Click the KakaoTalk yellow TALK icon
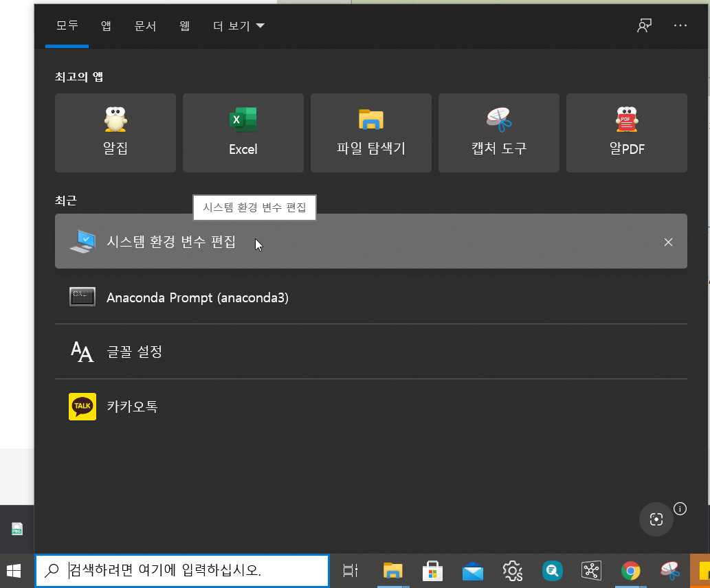710x588 pixels. coord(82,407)
